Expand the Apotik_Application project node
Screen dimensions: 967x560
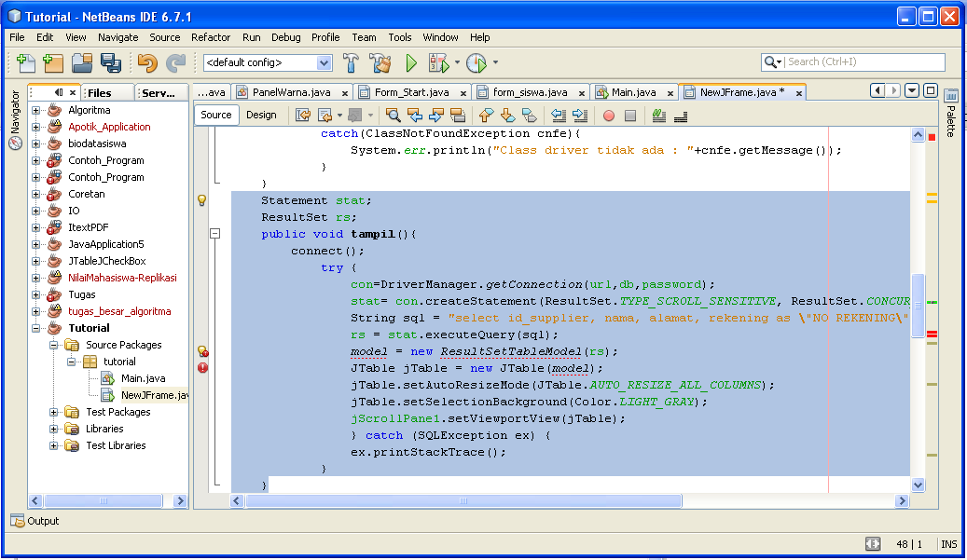(x=35, y=127)
